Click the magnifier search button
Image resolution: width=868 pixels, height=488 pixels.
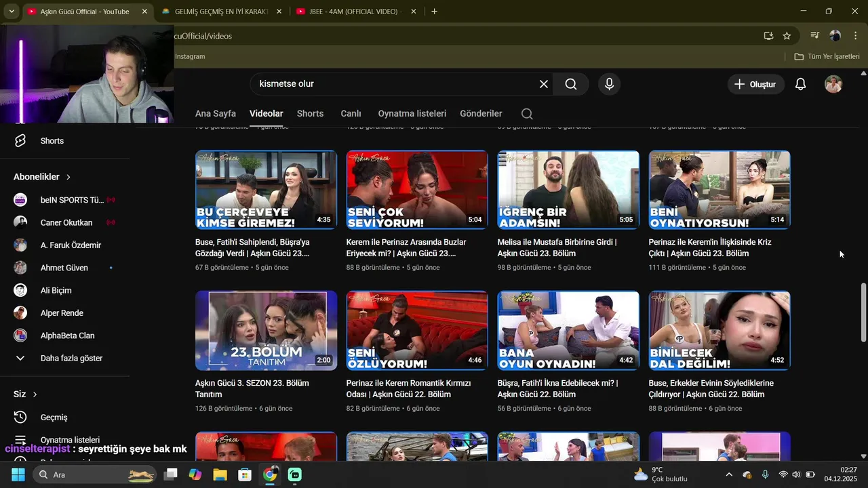point(571,84)
